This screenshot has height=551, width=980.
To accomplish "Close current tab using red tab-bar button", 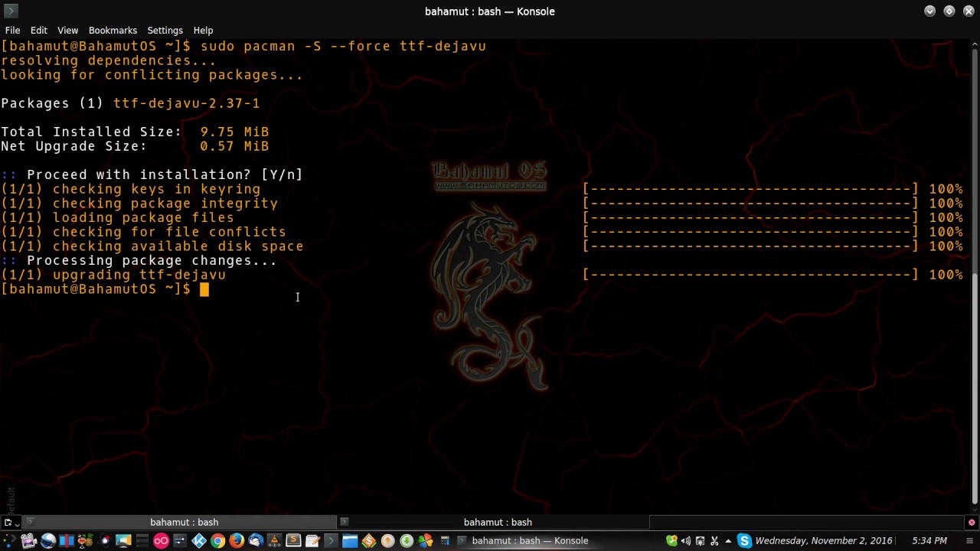I will 972,522.
